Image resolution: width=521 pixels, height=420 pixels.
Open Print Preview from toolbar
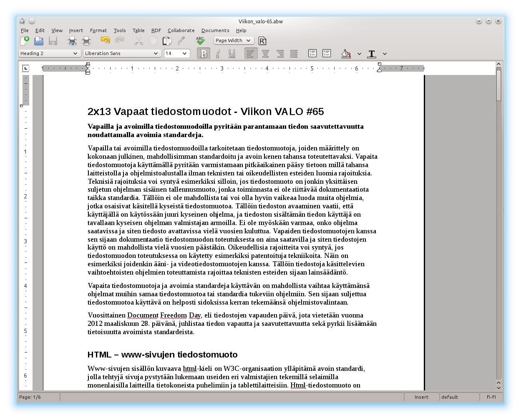pos(72,40)
